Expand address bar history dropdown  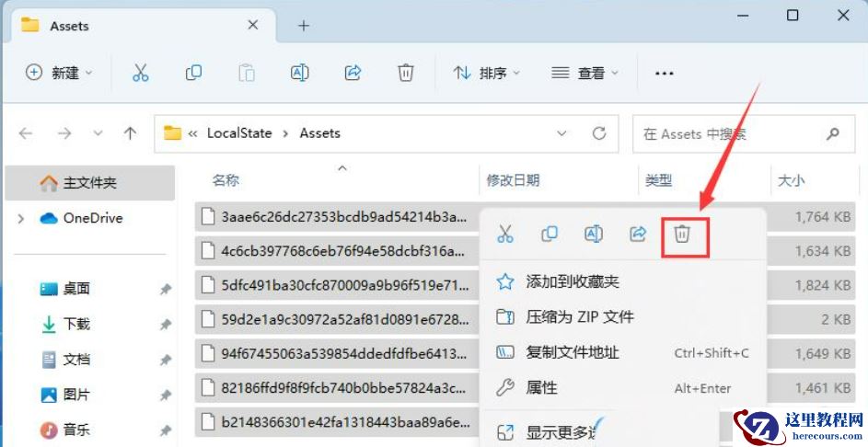[561, 133]
